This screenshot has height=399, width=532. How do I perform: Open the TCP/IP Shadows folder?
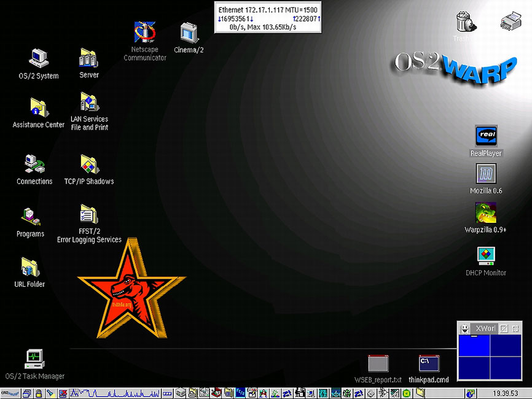click(89, 165)
